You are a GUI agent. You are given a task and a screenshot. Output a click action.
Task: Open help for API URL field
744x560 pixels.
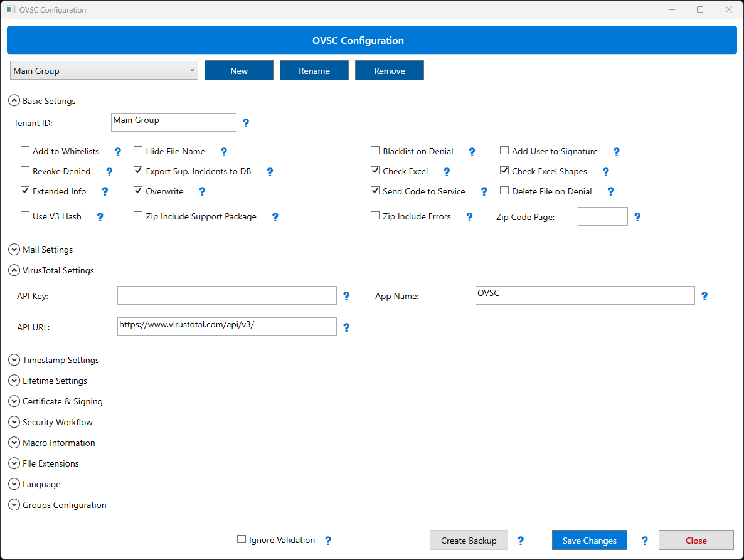tap(346, 327)
